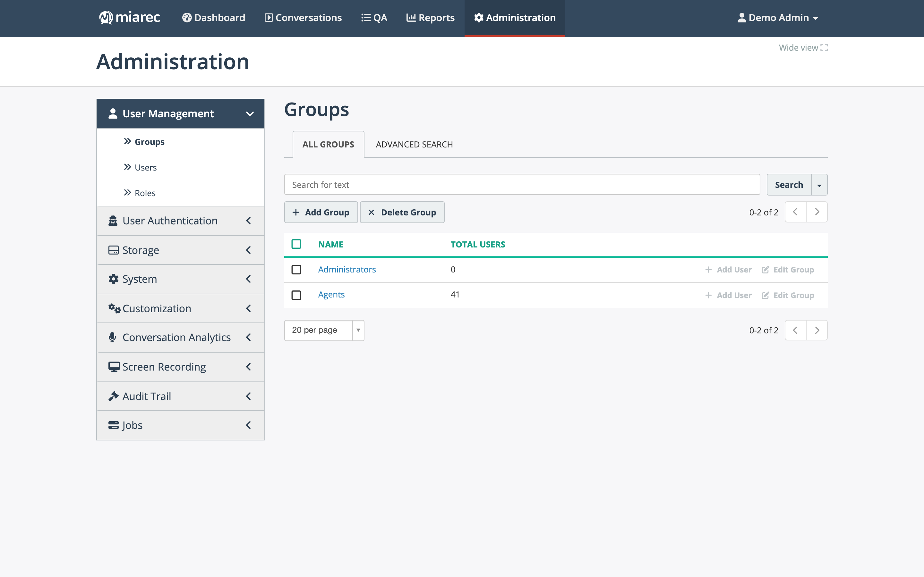Open the Demo Admin user menu
This screenshot has height=577, width=924.
point(777,18)
